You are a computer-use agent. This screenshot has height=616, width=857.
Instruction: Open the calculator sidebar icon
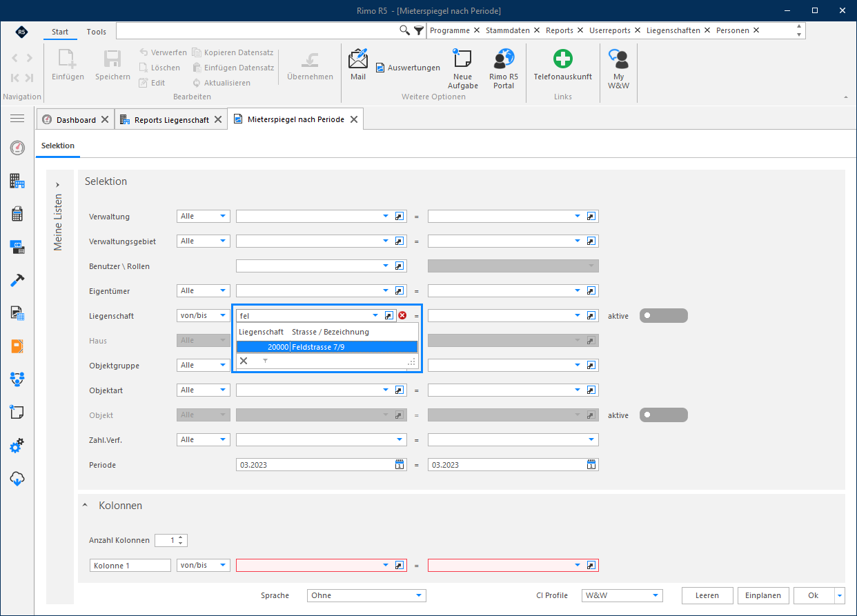(x=17, y=214)
